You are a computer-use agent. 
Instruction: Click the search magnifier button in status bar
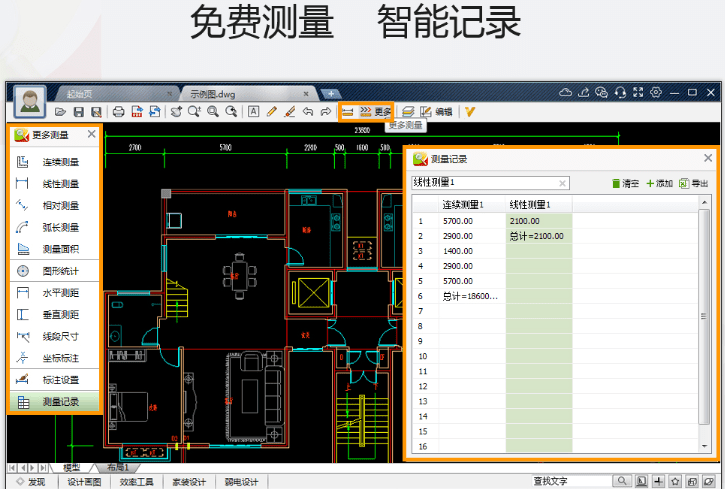[x=622, y=482]
